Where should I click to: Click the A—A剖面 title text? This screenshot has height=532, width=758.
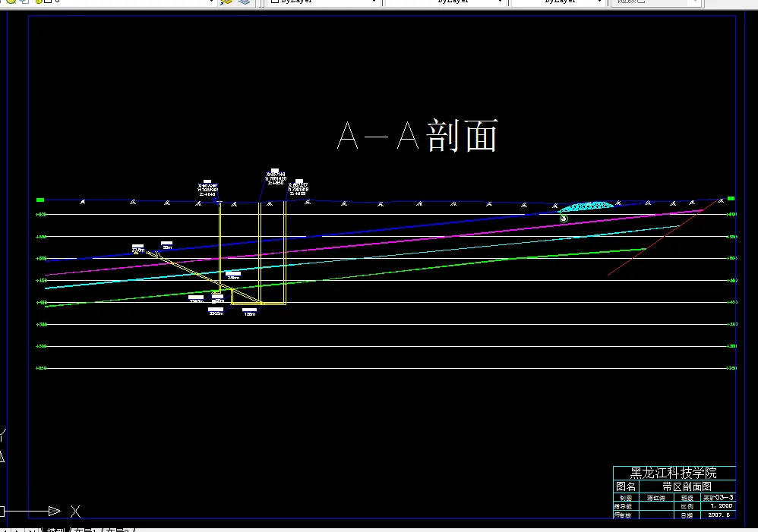tap(417, 136)
